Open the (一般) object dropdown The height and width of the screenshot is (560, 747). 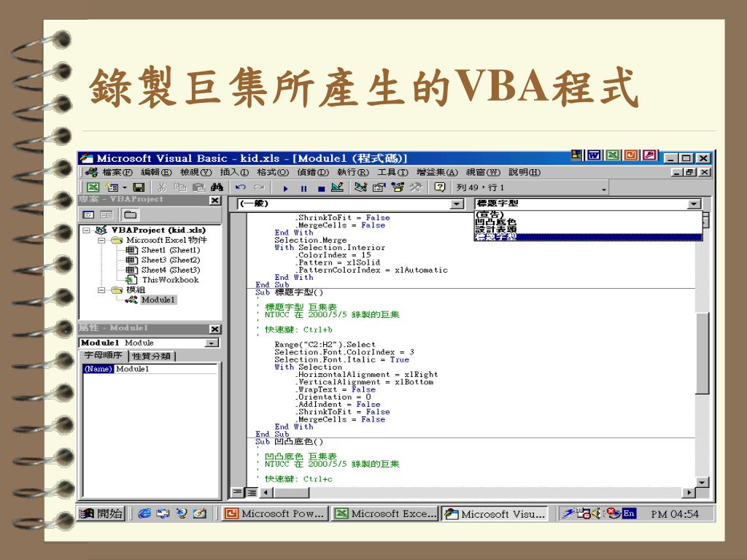[457, 204]
